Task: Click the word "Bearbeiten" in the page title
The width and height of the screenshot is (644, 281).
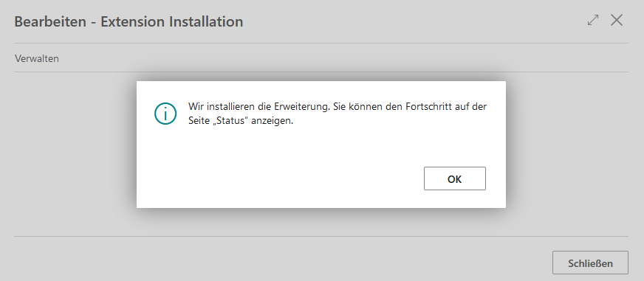Action: click(50, 21)
